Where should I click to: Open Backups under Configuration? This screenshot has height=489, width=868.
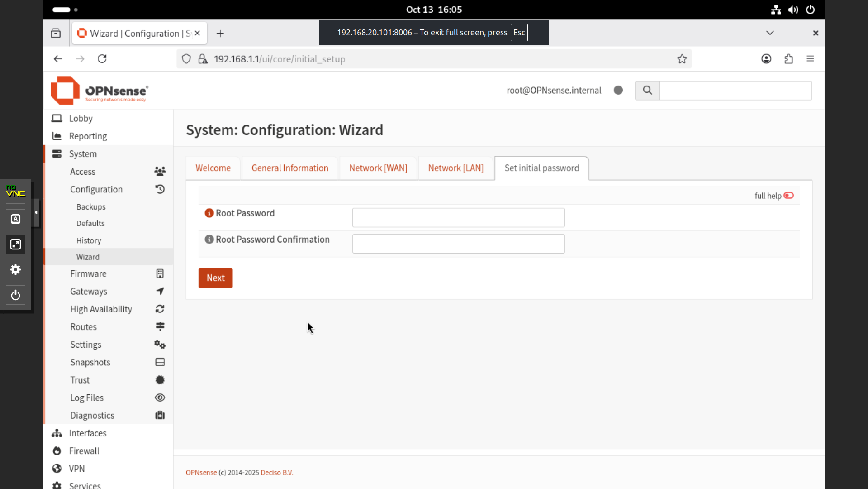[91, 207]
